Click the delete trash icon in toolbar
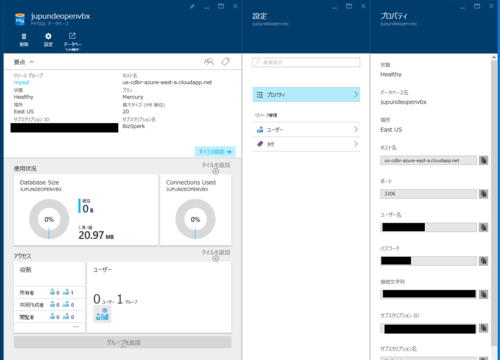The height and width of the screenshot is (360, 500). coord(24,36)
